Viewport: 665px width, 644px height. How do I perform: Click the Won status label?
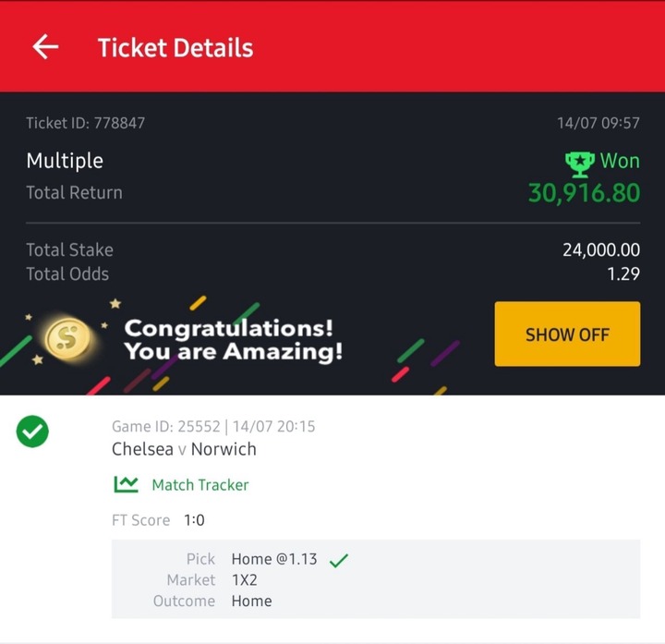point(620,161)
